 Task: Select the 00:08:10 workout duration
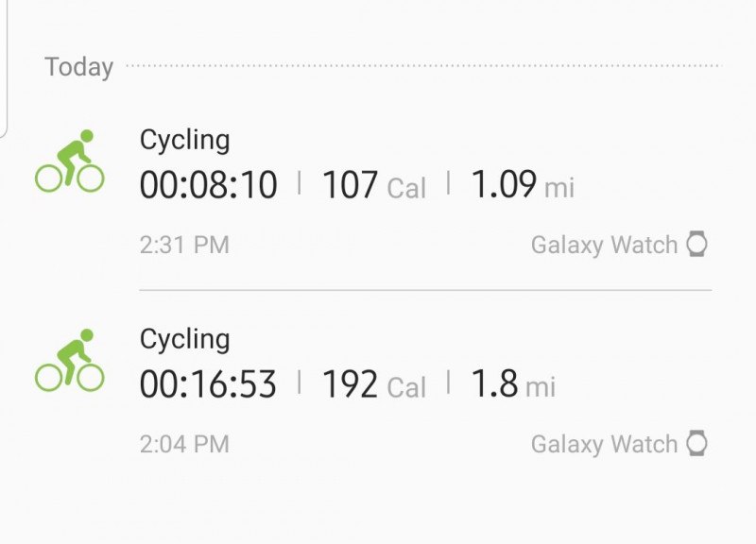(209, 185)
